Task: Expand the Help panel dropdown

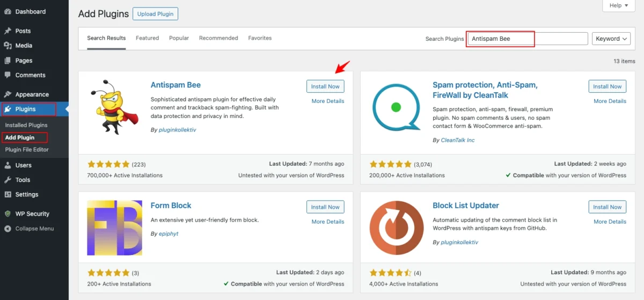Action: 619,5
